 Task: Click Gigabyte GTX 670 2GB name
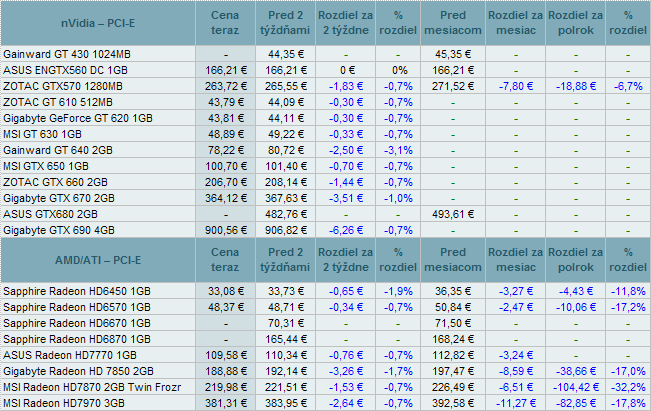click(x=59, y=198)
